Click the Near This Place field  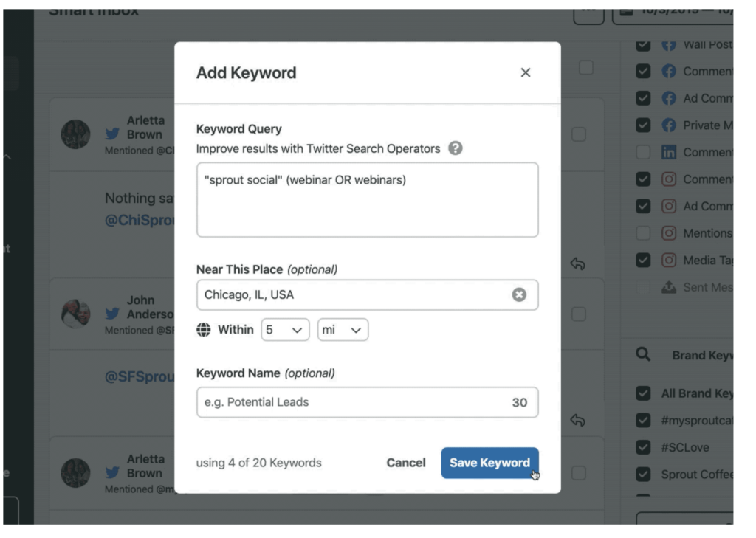point(367,294)
